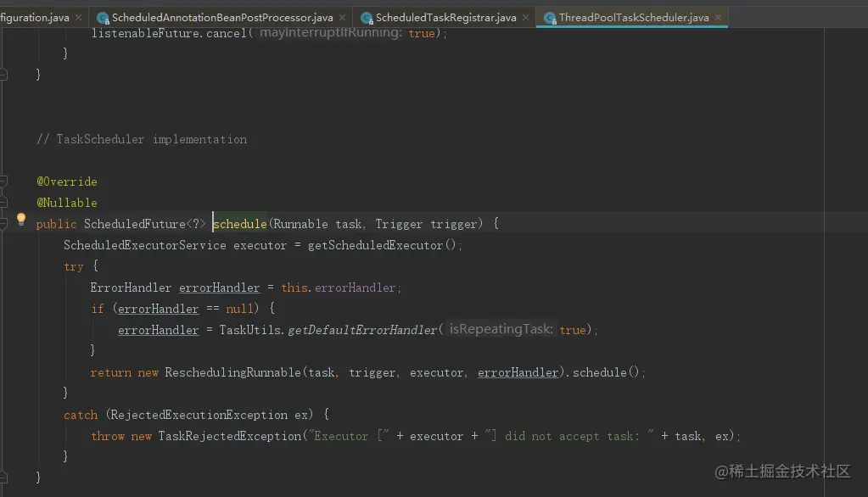Screen dimensions: 868x497
Task: Click class icon on ScheduledTaskRegistrar tab
Action: point(367,19)
